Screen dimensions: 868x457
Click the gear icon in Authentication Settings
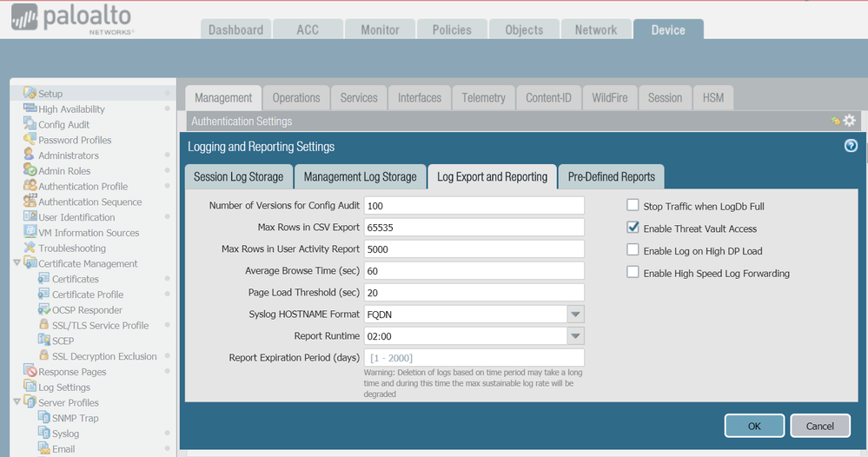[x=849, y=122]
